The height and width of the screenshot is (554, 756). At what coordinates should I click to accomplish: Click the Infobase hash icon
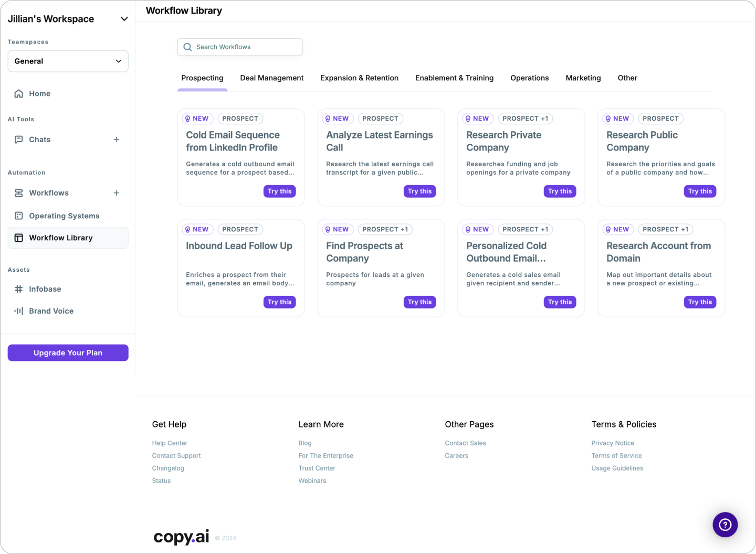(x=19, y=289)
